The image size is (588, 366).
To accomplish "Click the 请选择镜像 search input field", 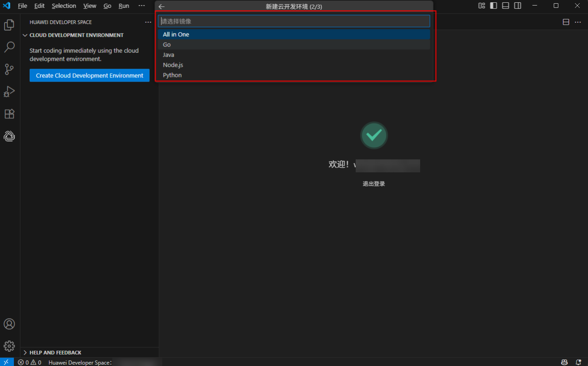I will point(294,21).
